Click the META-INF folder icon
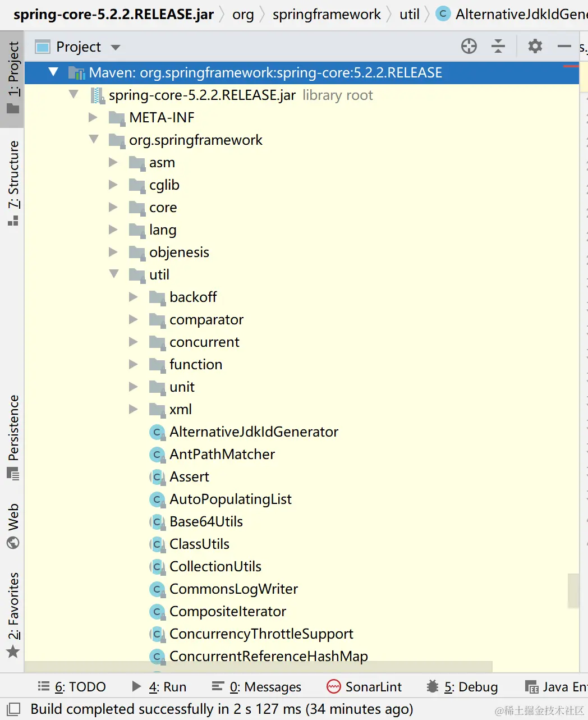This screenshot has width=588, height=720. tap(117, 118)
